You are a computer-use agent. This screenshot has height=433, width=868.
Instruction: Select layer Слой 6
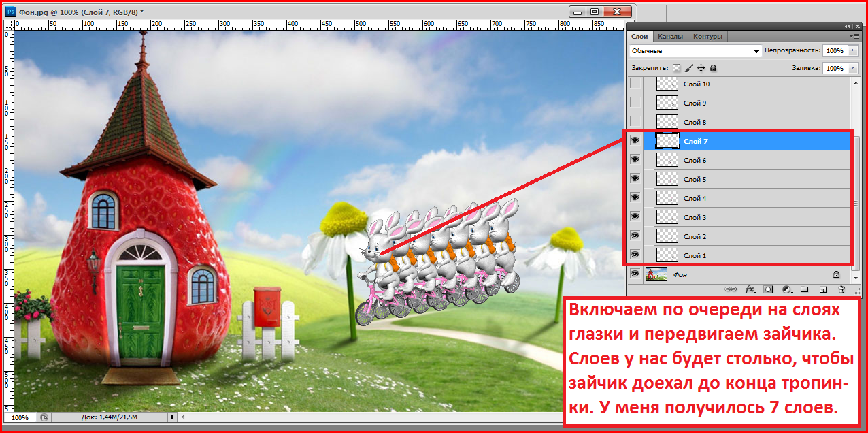point(747,160)
